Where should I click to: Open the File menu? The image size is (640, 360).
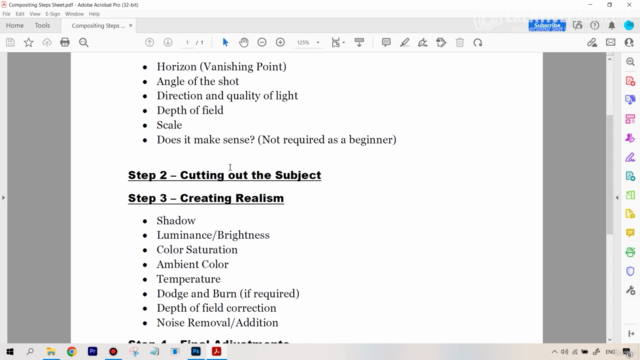6,14
